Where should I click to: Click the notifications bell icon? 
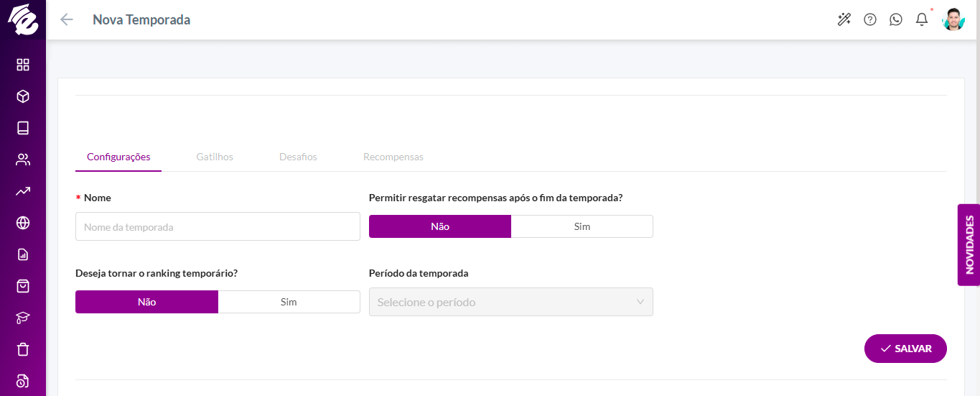(922, 19)
